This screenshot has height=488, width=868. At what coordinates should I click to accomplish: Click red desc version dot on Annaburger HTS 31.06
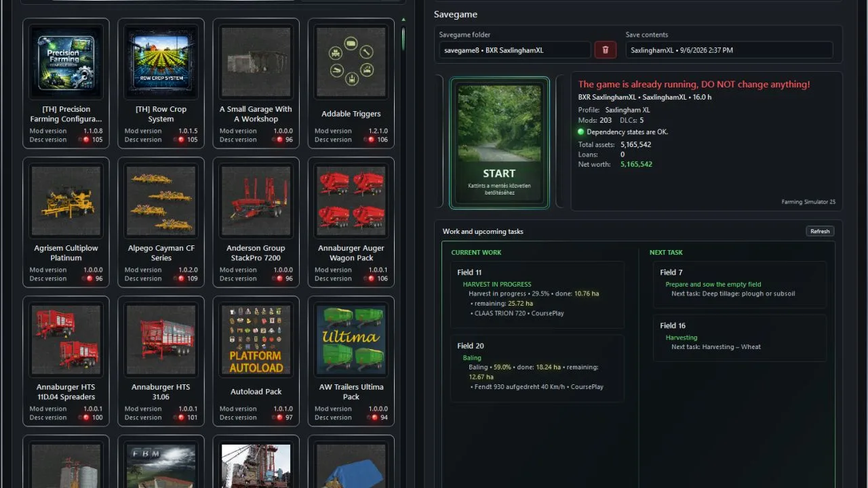tap(180, 418)
